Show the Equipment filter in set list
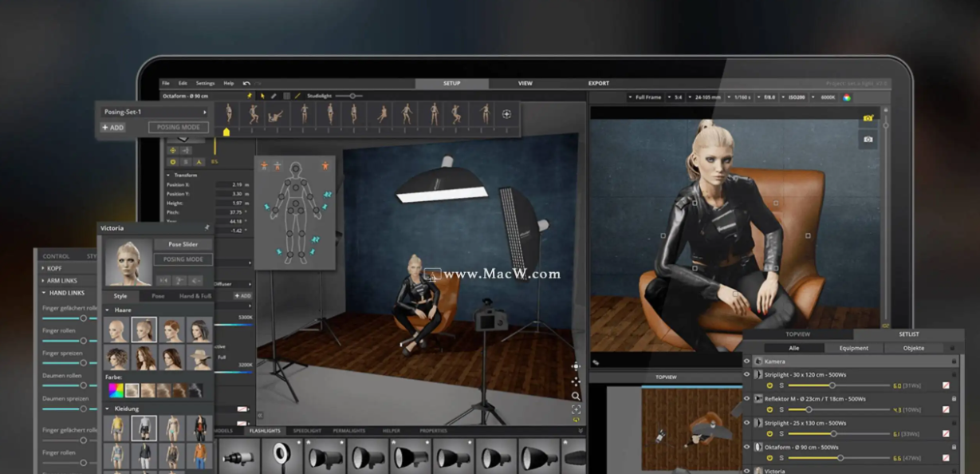This screenshot has height=474, width=980. [854, 348]
